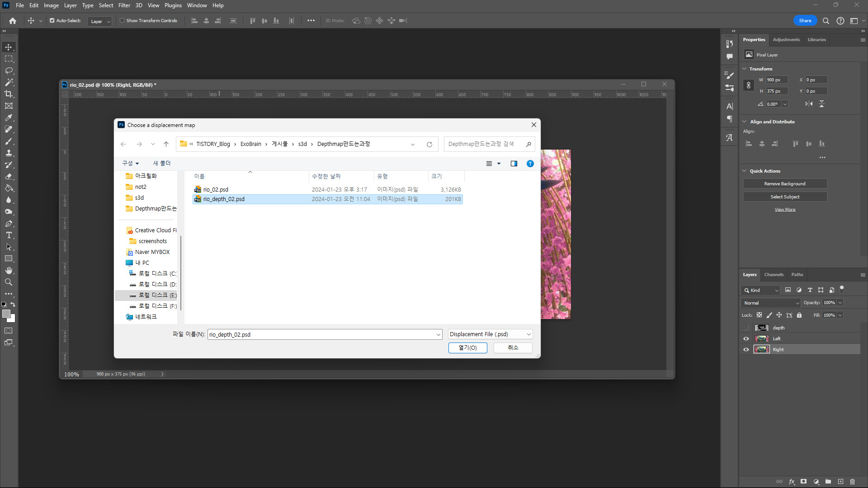868x488 pixels.
Task: Open the Filter menu
Action: pyautogui.click(x=124, y=5)
